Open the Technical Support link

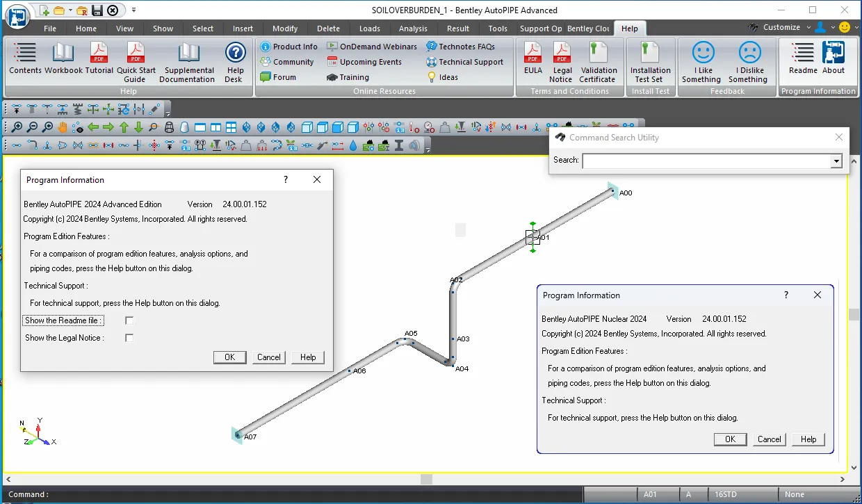pyautogui.click(x=464, y=62)
